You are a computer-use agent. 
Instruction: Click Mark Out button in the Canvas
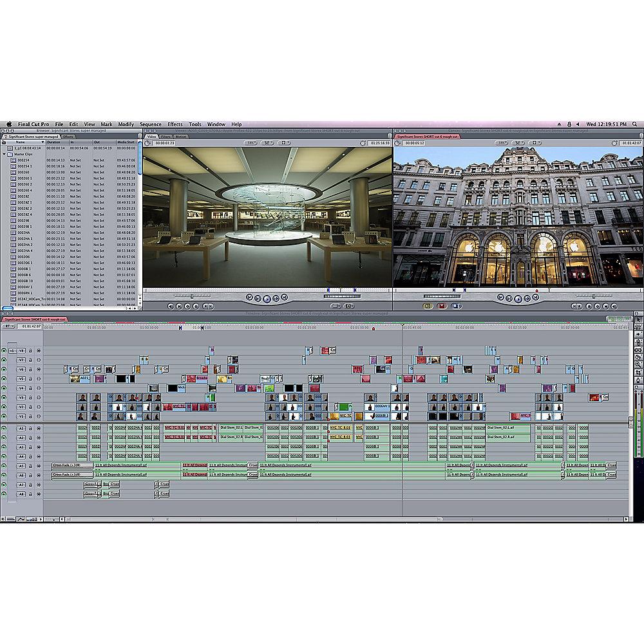coord(579,306)
